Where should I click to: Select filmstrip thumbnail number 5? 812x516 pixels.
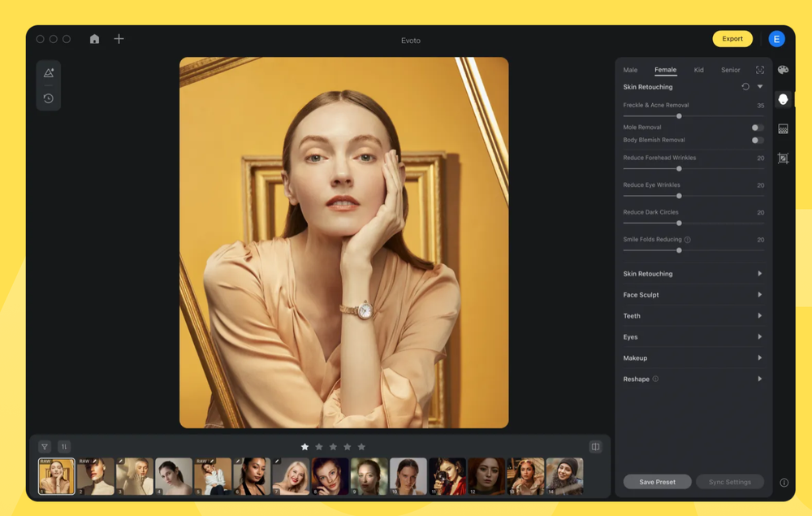(213, 476)
